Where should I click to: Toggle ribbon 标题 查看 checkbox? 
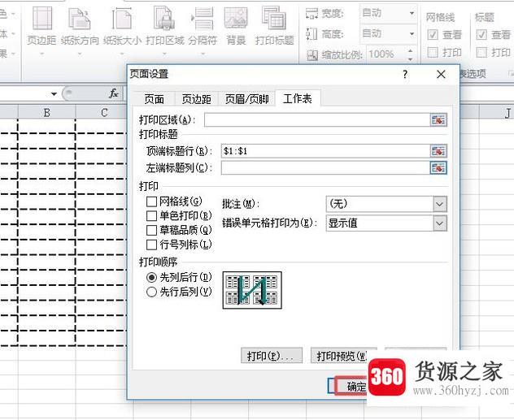[x=481, y=35]
